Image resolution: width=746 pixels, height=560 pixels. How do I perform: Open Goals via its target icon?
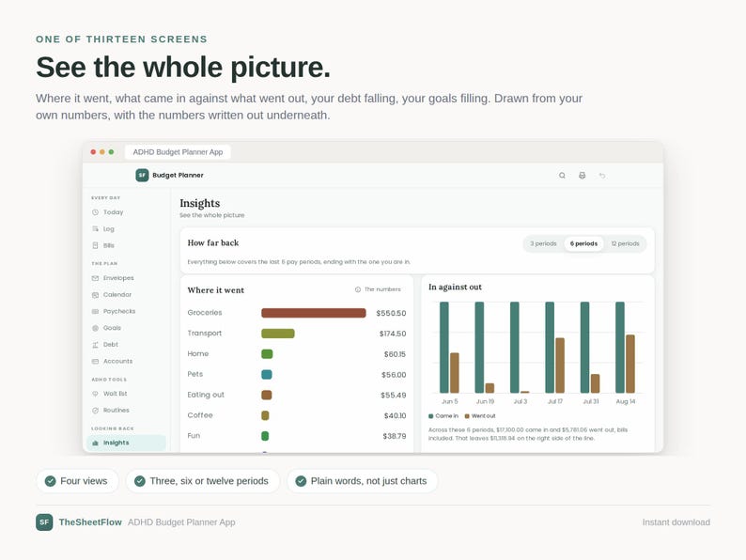(x=95, y=328)
